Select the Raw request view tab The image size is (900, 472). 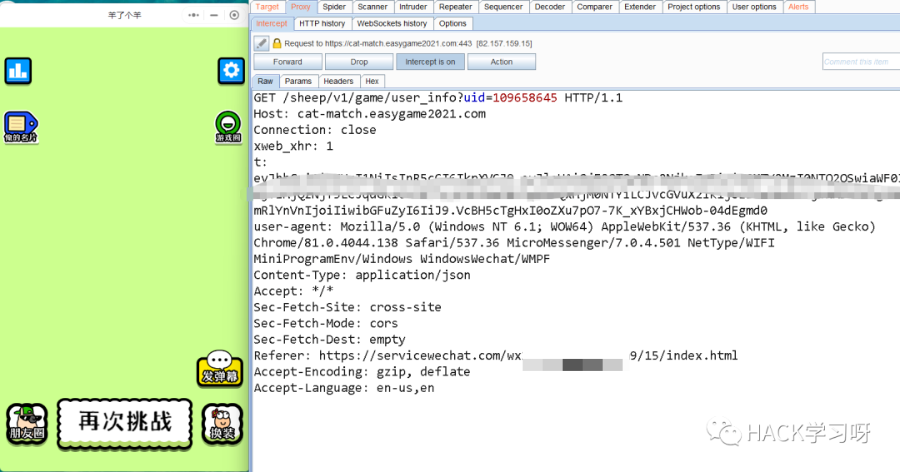coord(265,81)
